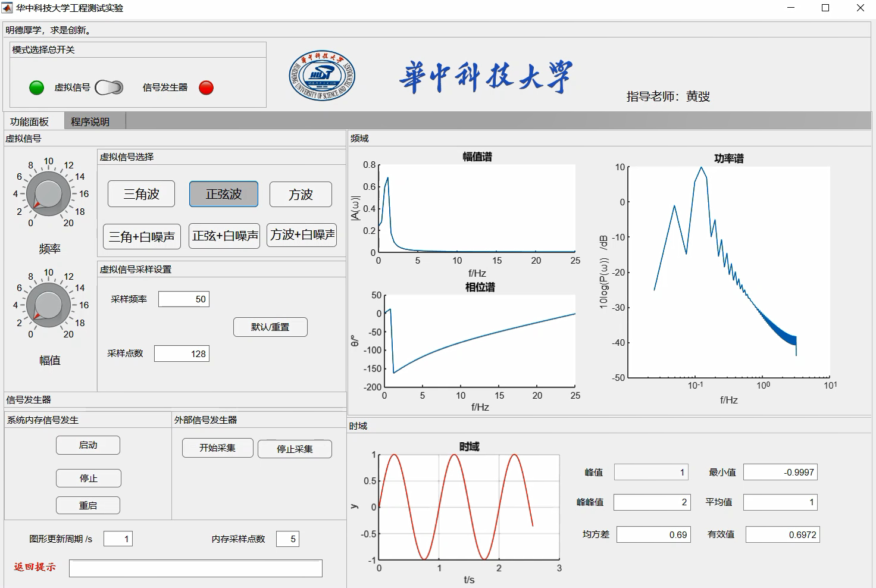Click the 幅值谱 plot
Screen dimensions: 876x588
[477, 208]
